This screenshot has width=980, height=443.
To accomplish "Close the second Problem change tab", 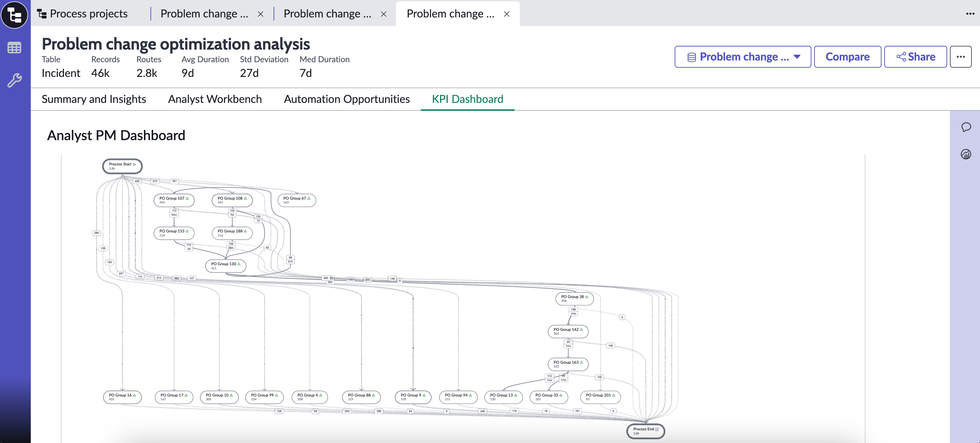I will coord(383,14).
